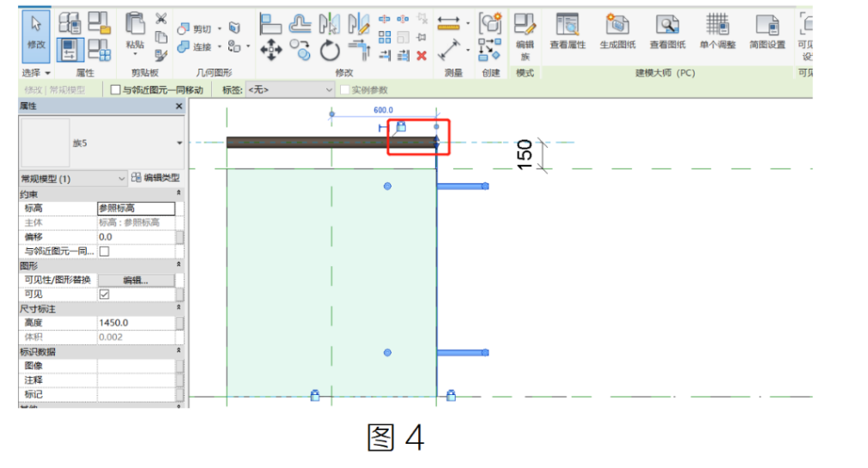Select the 修改 (Modify) arrow tool
868x468 pixels.
[36, 36]
